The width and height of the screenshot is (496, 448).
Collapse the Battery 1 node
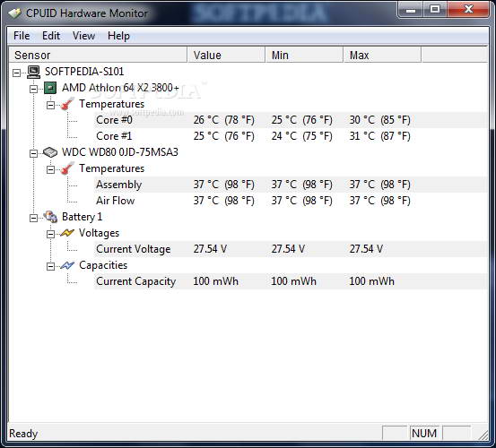[x=33, y=218]
